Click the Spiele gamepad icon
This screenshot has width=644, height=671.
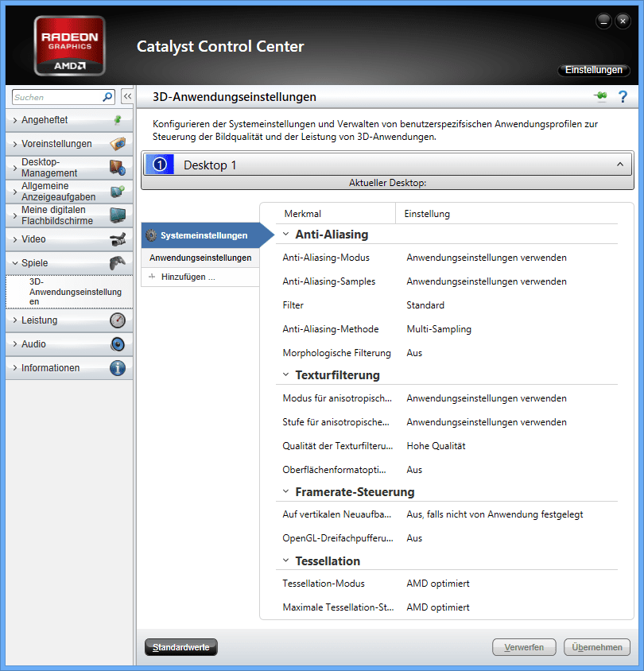(x=118, y=262)
